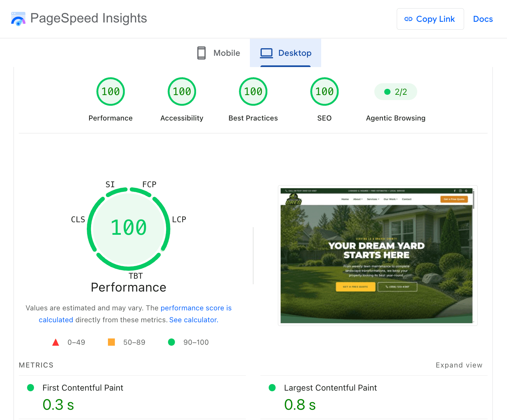Click the LCP segment label on gauge
Viewport: 507px width, 420px height.
179,220
